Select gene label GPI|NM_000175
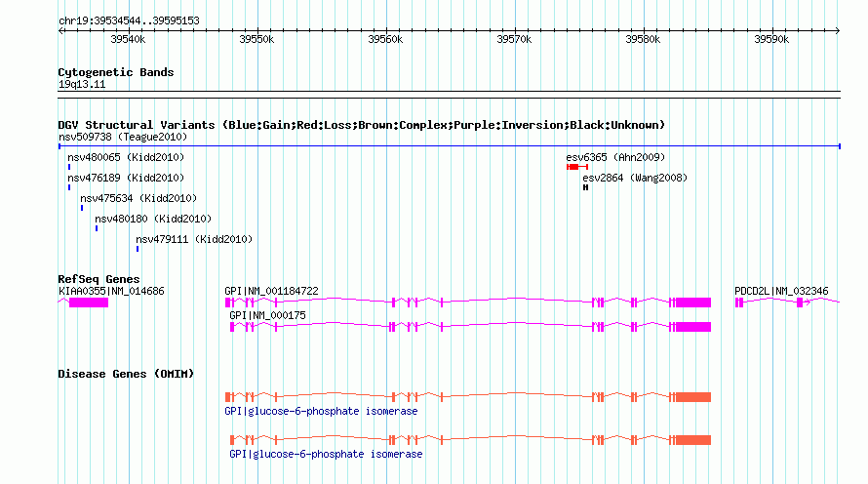 pos(267,315)
